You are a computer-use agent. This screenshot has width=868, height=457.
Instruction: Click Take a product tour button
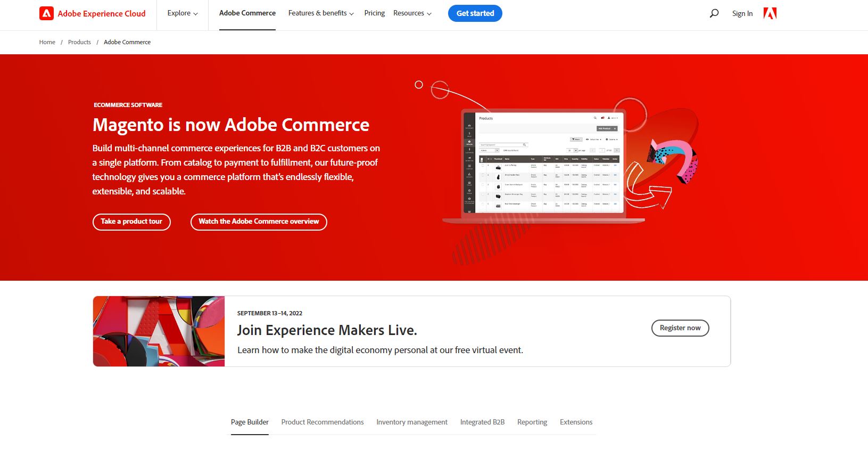131,222
